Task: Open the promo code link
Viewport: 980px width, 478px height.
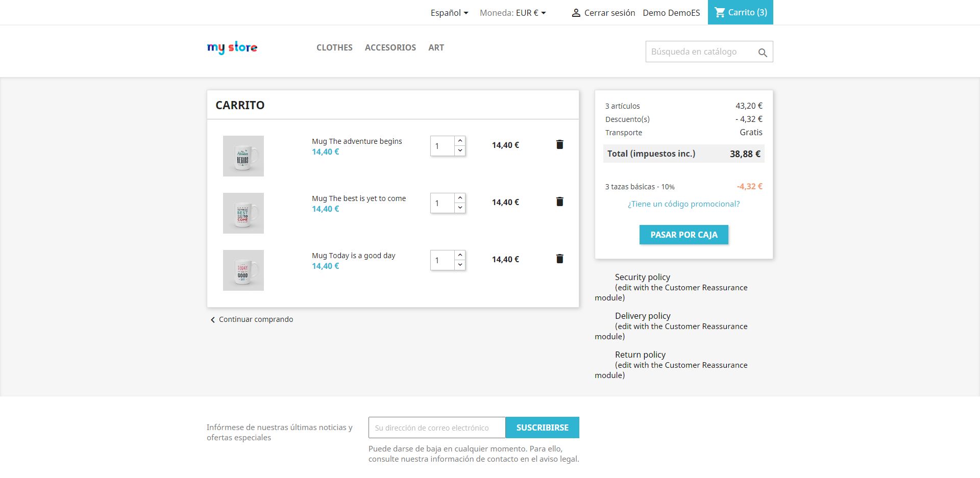Action: tap(684, 204)
